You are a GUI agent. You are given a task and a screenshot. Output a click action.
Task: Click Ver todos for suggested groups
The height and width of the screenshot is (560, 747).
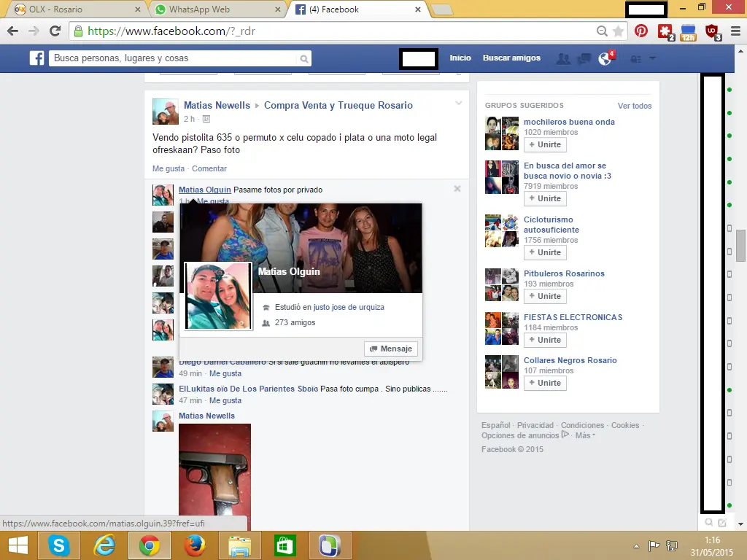click(x=634, y=105)
